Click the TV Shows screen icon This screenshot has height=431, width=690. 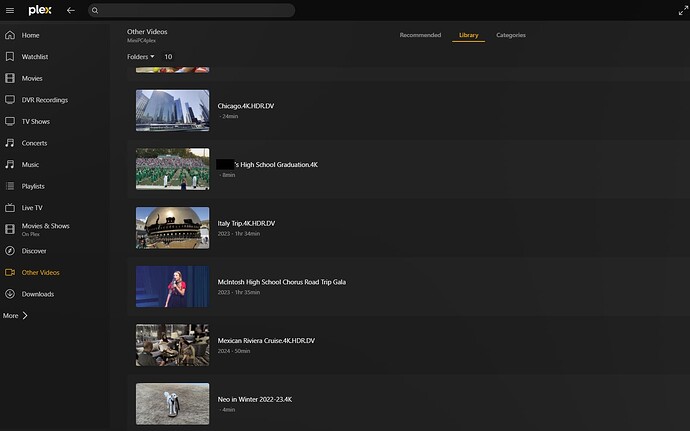10,121
